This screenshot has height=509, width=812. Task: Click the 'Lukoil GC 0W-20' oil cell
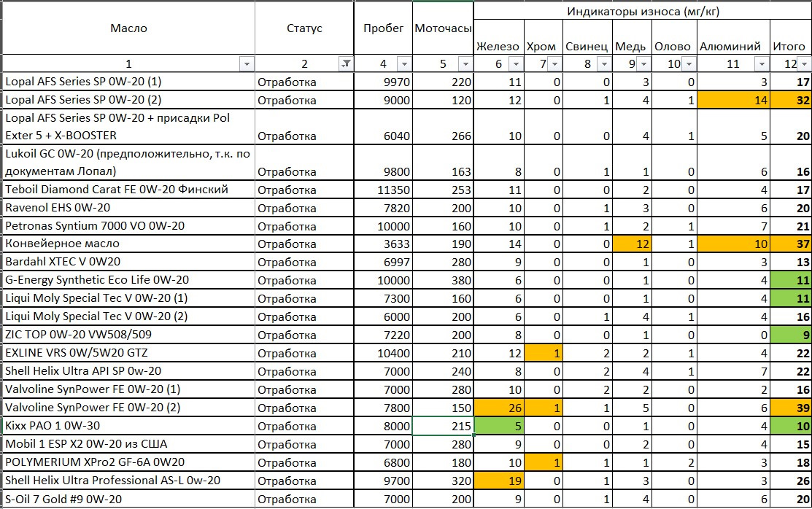click(x=128, y=162)
